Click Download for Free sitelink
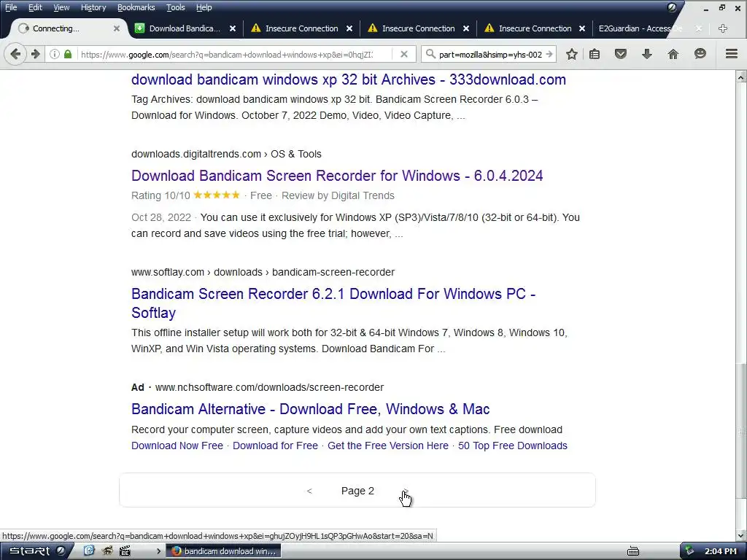The width and height of the screenshot is (747, 560). click(275, 446)
